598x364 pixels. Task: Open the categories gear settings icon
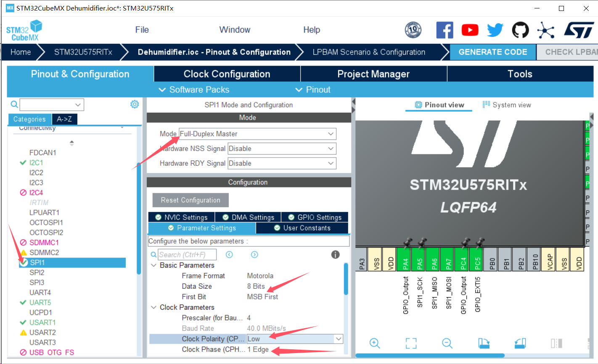click(x=135, y=104)
